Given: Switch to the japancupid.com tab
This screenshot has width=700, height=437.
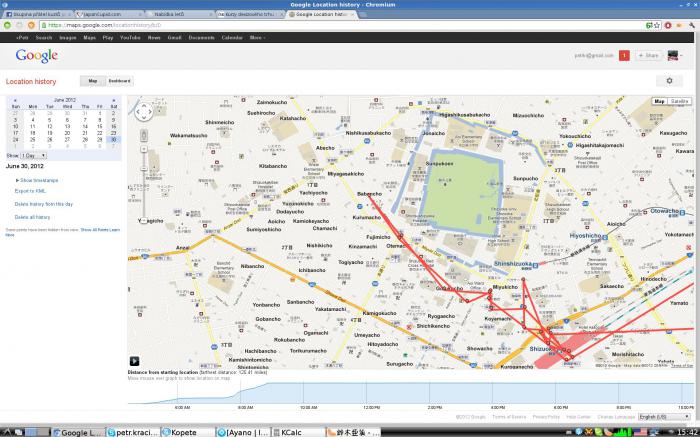Looking at the screenshot, I should coord(108,14).
